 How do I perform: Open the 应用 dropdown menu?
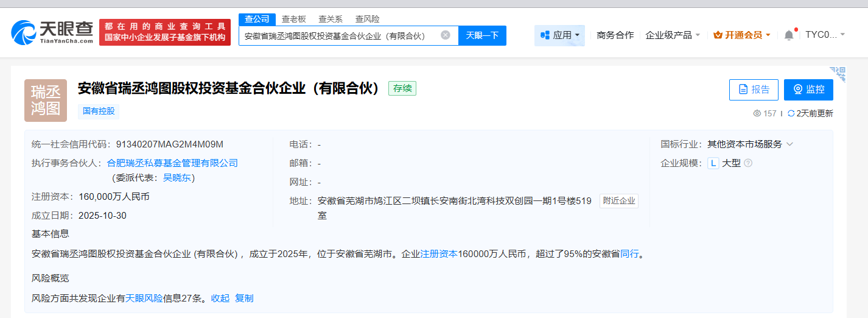tap(559, 35)
